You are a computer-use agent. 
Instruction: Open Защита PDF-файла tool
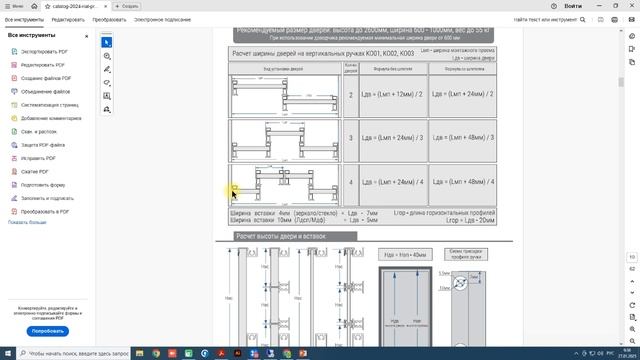click(x=43, y=145)
